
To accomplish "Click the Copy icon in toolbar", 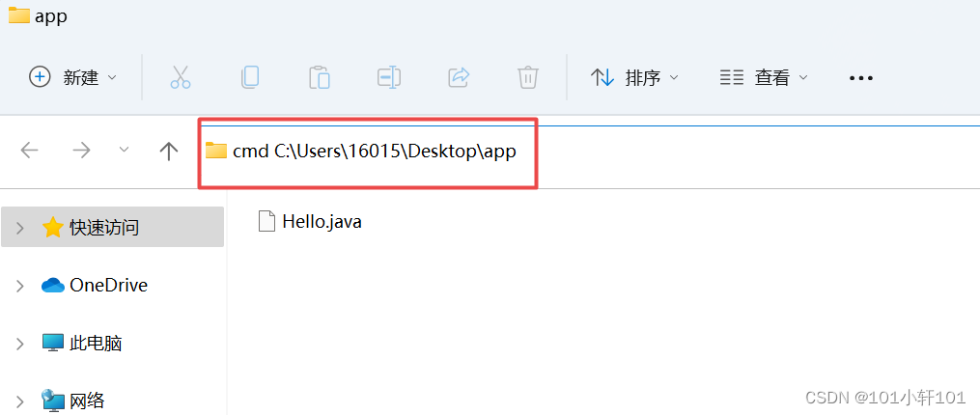I will (x=250, y=77).
